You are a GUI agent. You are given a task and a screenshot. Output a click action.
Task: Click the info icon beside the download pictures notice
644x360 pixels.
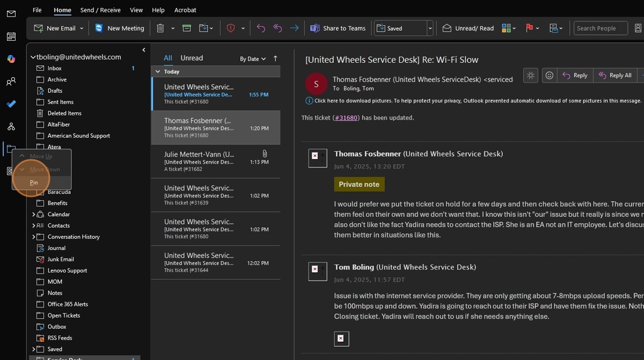pos(309,101)
